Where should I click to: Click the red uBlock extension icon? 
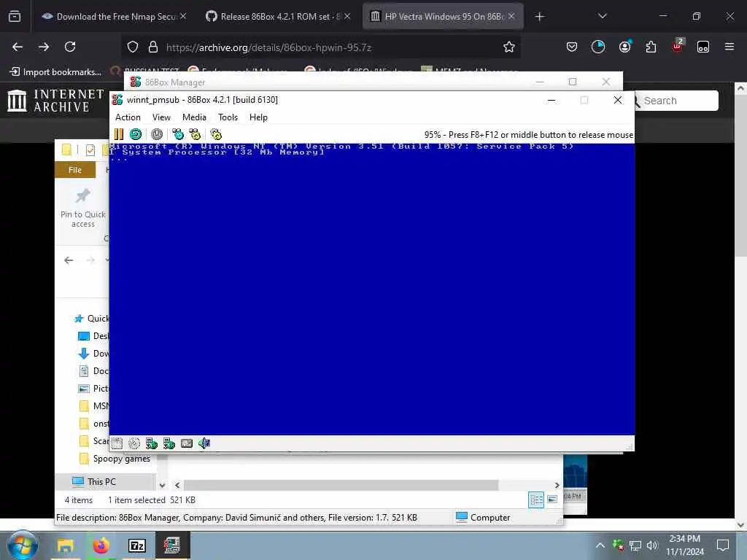point(677,47)
